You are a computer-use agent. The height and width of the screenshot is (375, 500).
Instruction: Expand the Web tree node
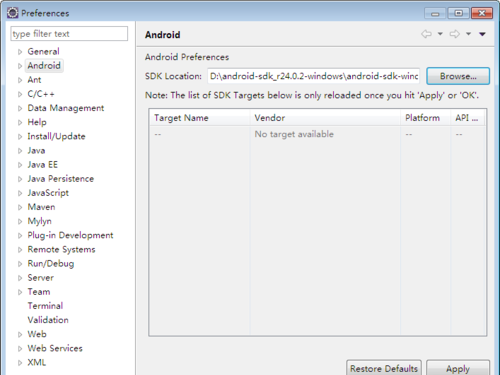click(x=20, y=334)
